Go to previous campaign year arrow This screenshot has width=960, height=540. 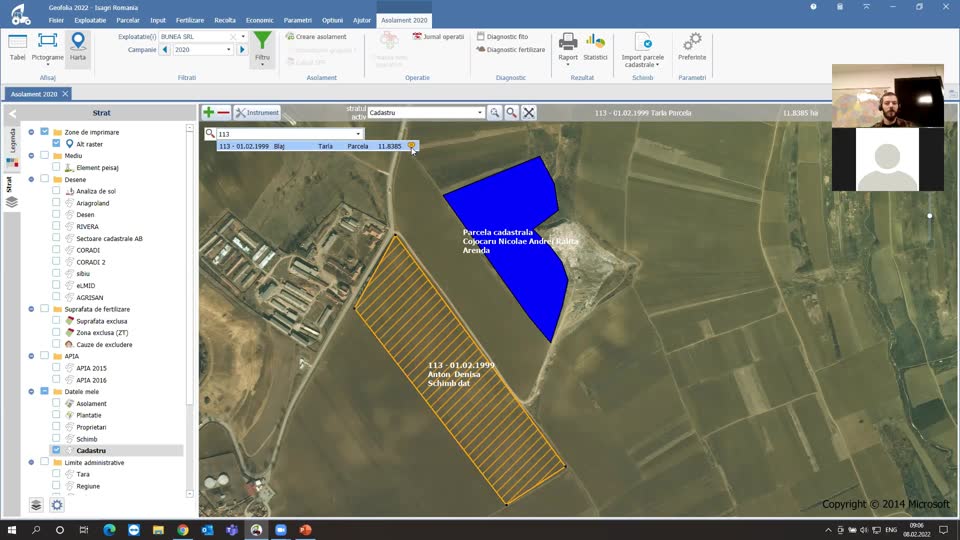click(x=165, y=50)
